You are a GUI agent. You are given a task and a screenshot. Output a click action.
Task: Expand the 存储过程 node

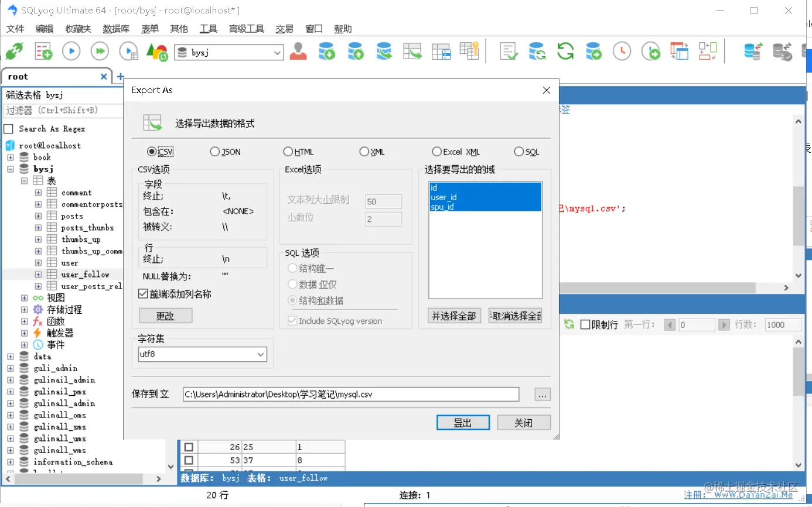25,310
